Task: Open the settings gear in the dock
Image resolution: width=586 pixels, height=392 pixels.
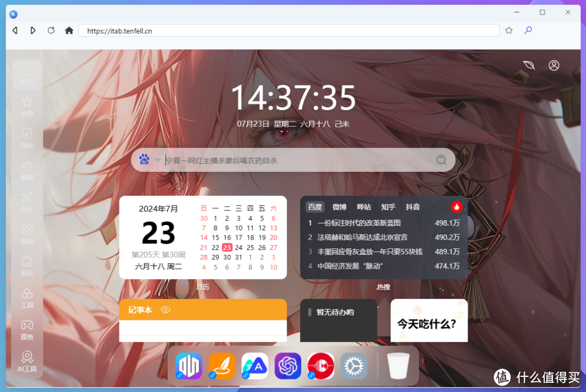Action: tap(354, 366)
